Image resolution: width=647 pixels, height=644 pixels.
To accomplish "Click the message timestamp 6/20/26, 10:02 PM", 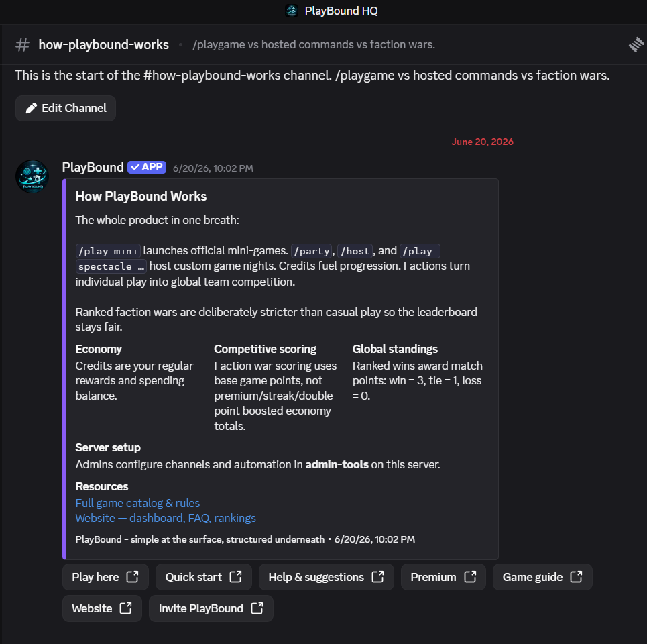I will 213,168.
